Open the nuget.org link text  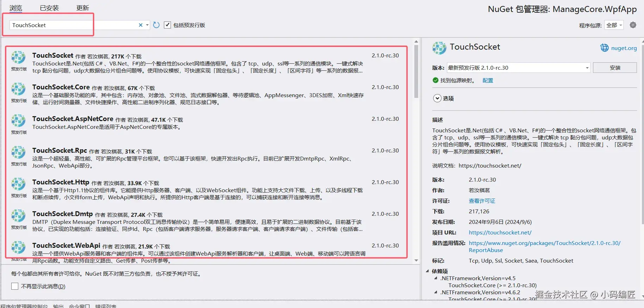click(624, 48)
